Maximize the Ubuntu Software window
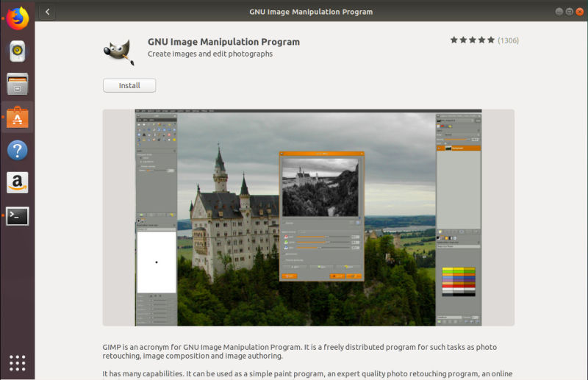Image resolution: width=588 pixels, height=380 pixels. pyautogui.click(x=569, y=12)
